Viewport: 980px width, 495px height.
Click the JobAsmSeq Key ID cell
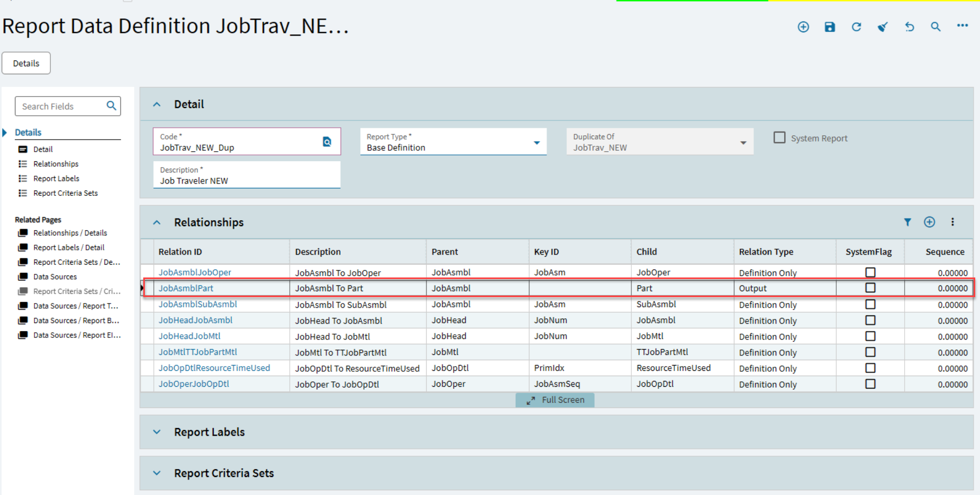[x=580, y=384]
